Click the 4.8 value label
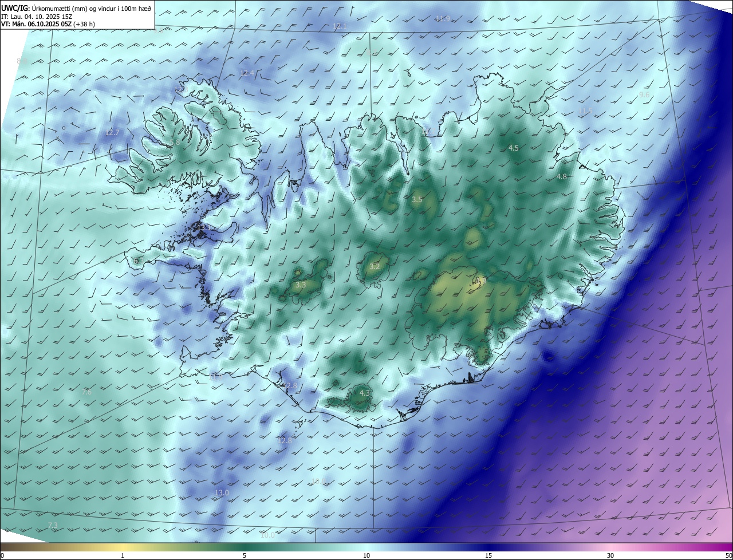The image size is (733, 560). pos(562,177)
